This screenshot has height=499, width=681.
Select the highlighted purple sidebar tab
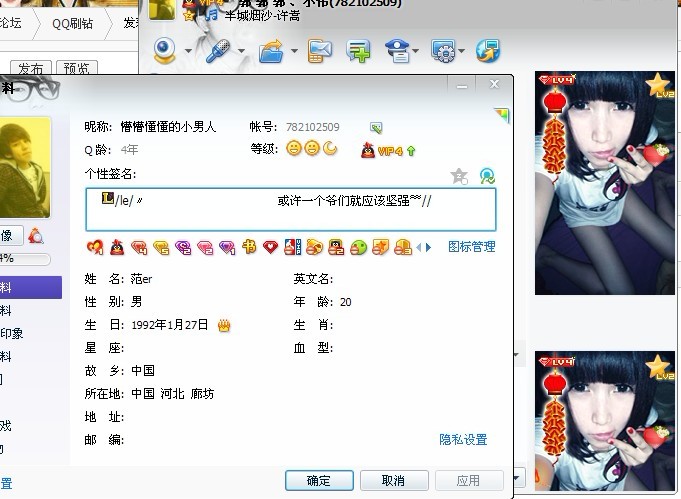[x=30, y=288]
